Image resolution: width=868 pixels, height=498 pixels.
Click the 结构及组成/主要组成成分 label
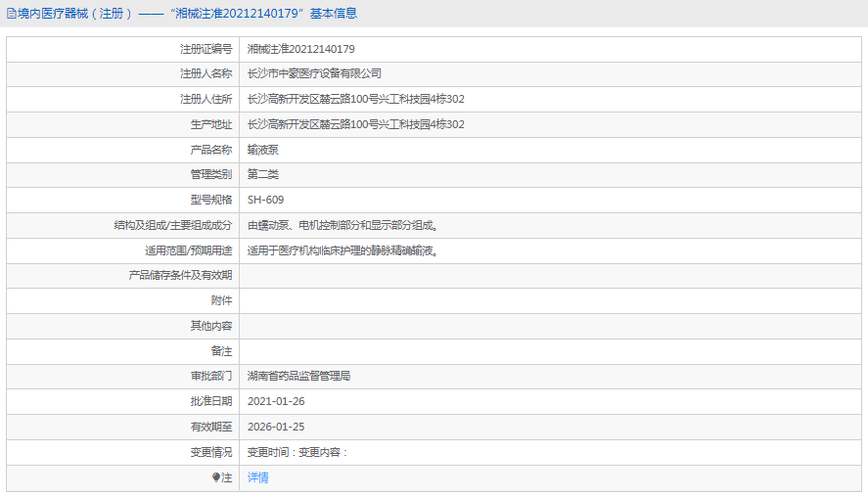[x=173, y=225]
